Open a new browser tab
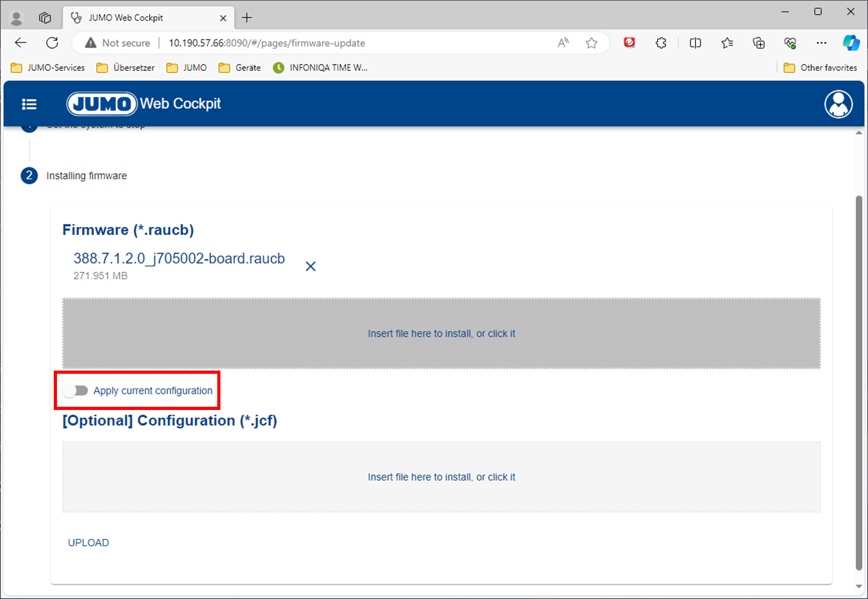Screen dimensions: 868x599 tap(247, 18)
